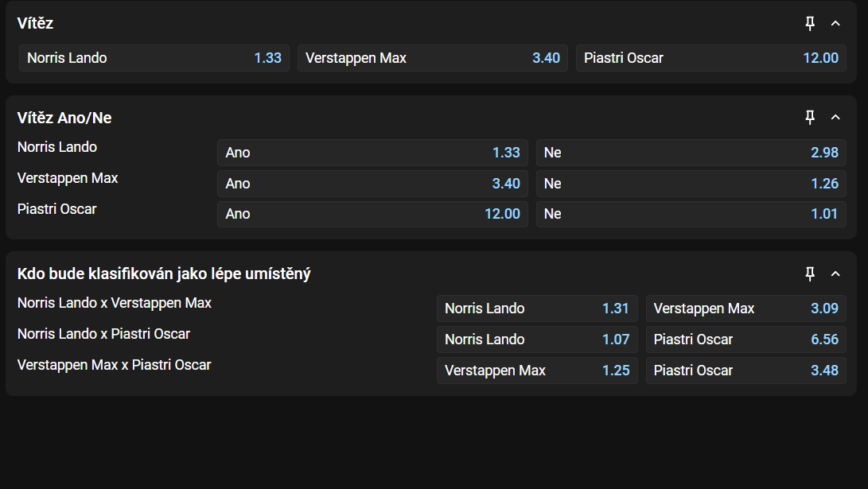Screen dimensions: 868x489
Task: Collapse the Vítěz Ano/Ne section
Action: (x=835, y=118)
